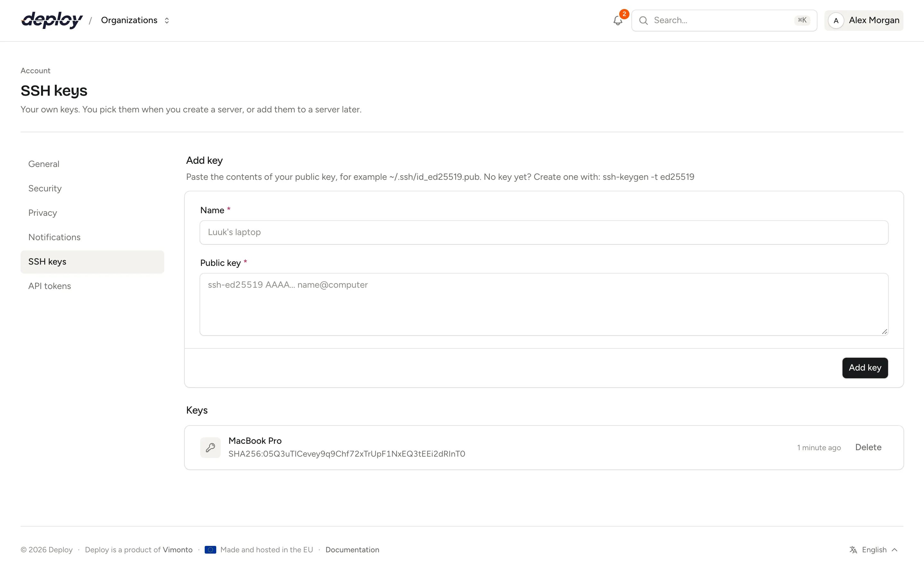Click the Keys section heading
The width and height of the screenshot is (924, 578).
point(197,410)
